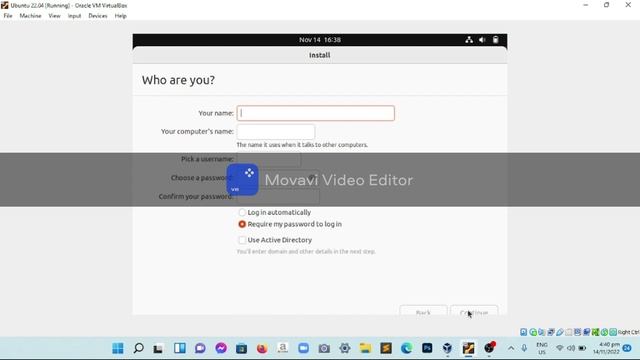Click the Continue button in the installer

coord(474,311)
